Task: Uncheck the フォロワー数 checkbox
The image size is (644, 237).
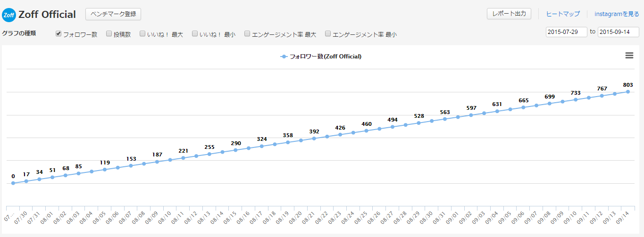Action: pyautogui.click(x=59, y=34)
